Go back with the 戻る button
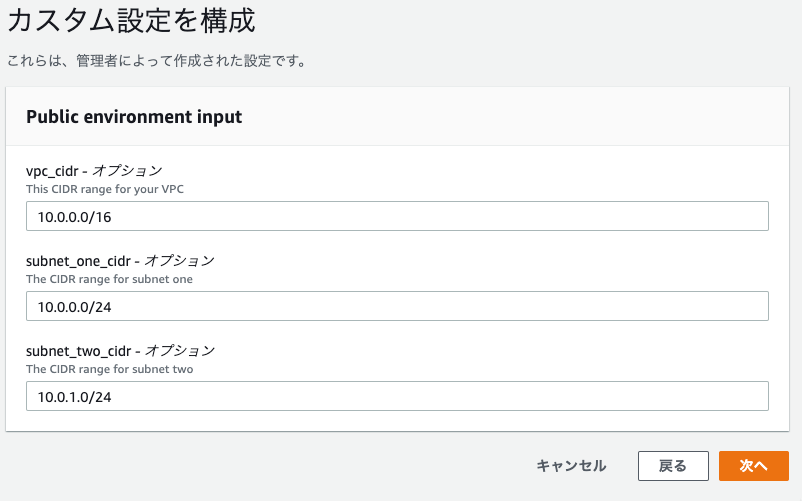This screenshot has height=501, width=802. pos(673,466)
